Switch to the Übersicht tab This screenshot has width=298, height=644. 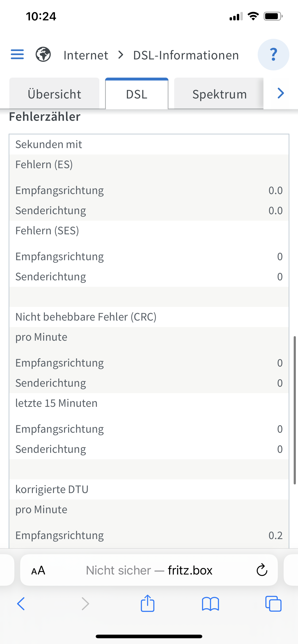(x=54, y=94)
